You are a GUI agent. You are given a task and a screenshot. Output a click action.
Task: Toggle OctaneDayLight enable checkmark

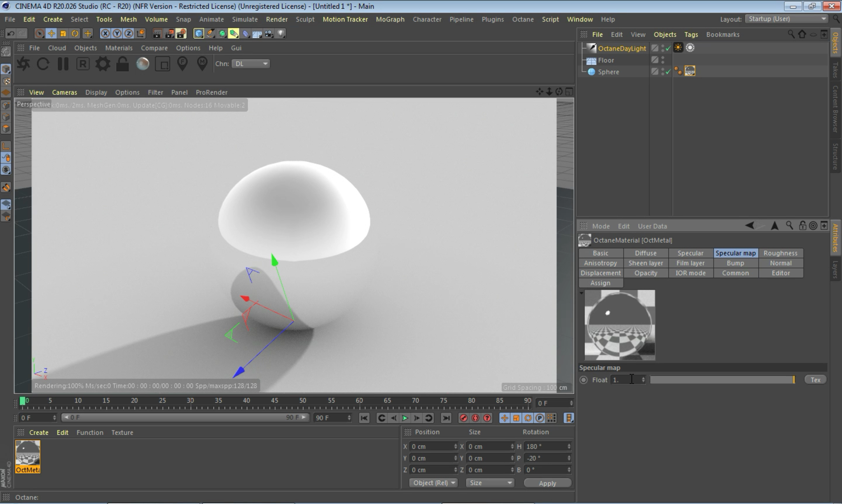(668, 49)
